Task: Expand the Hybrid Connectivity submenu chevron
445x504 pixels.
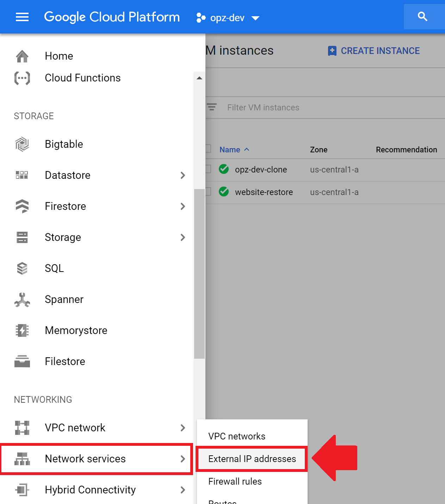Action: 183,490
